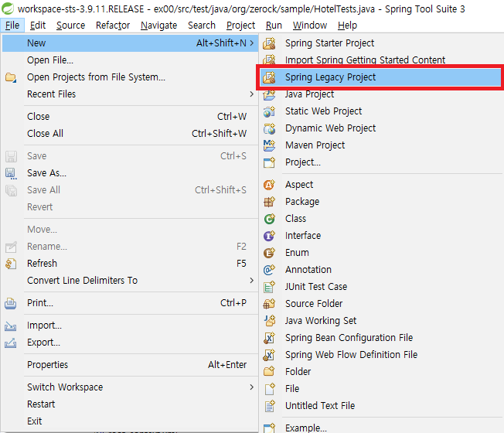This screenshot has width=504, height=433.
Task: Select Close All menu entry
Action: coord(130,134)
